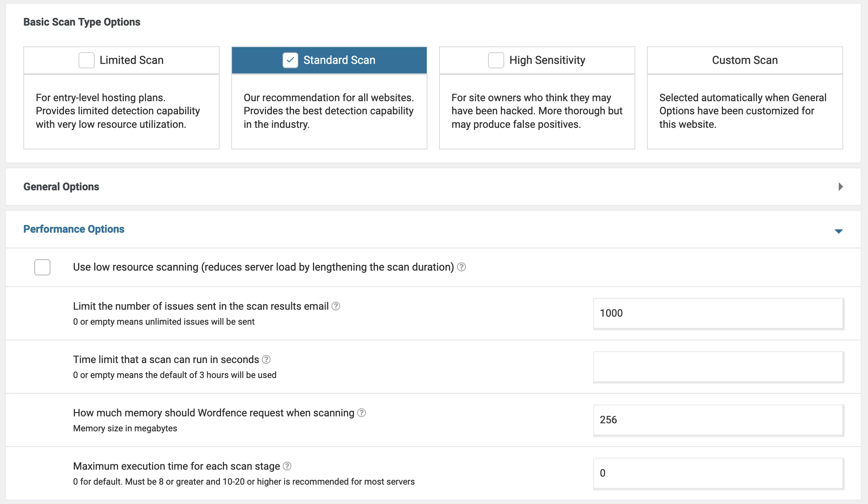
Task: Click the arrow icon next to General Options
Action: coord(840,186)
